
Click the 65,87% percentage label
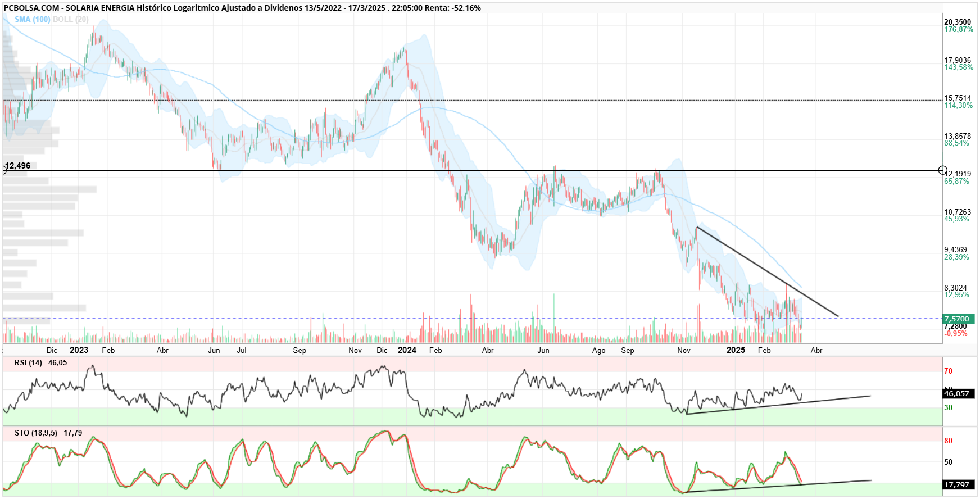point(956,181)
